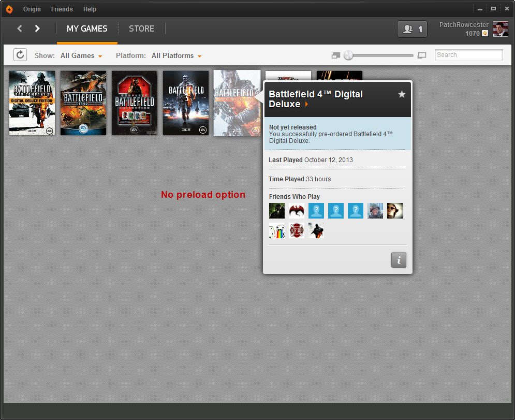
Task: Select Battlefield Bad Company 2 Digital Deluxe cover
Action: [32, 103]
